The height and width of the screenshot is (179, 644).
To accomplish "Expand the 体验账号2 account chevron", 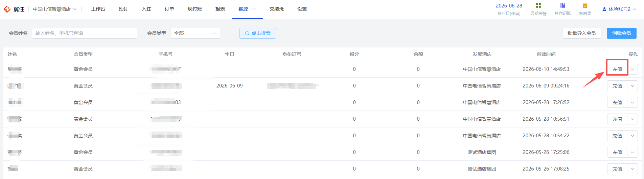I will tap(635, 9).
